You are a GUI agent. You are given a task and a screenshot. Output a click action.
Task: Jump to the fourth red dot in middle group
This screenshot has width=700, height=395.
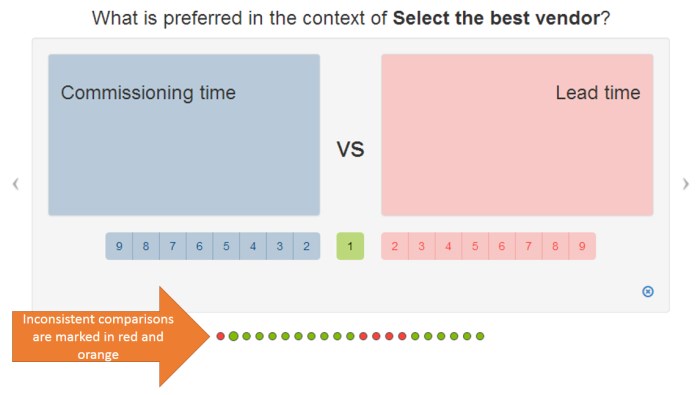402,336
